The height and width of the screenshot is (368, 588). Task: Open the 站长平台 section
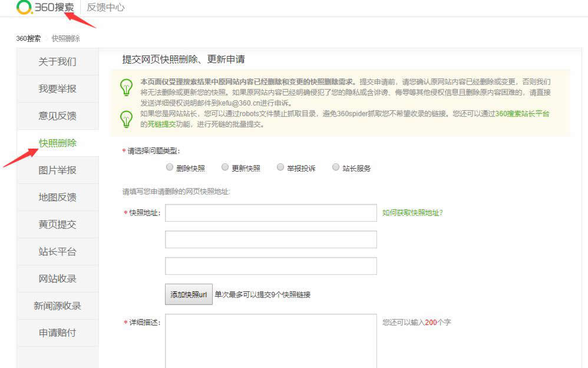pyautogui.click(x=57, y=251)
